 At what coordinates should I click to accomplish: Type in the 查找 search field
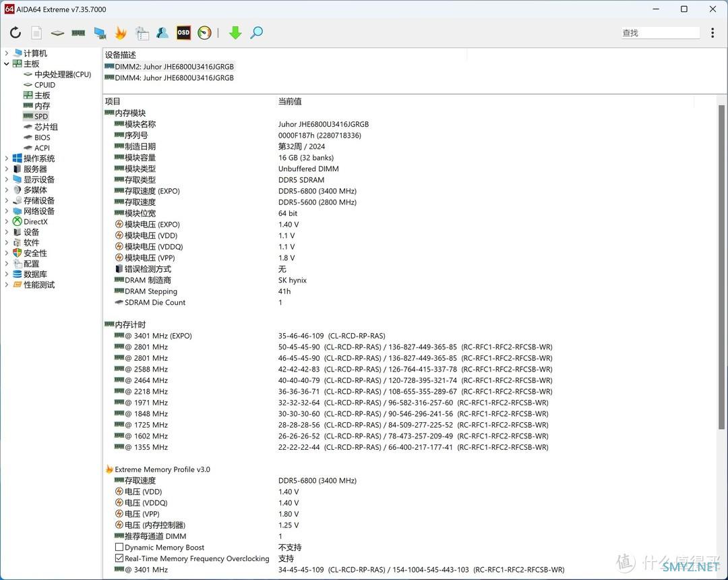[x=660, y=32]
